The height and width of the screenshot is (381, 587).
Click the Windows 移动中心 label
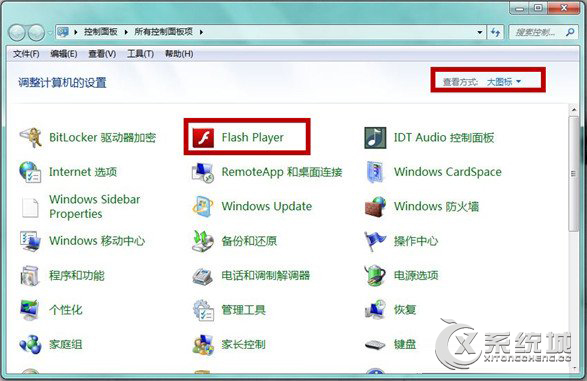[x=97, y=241]
